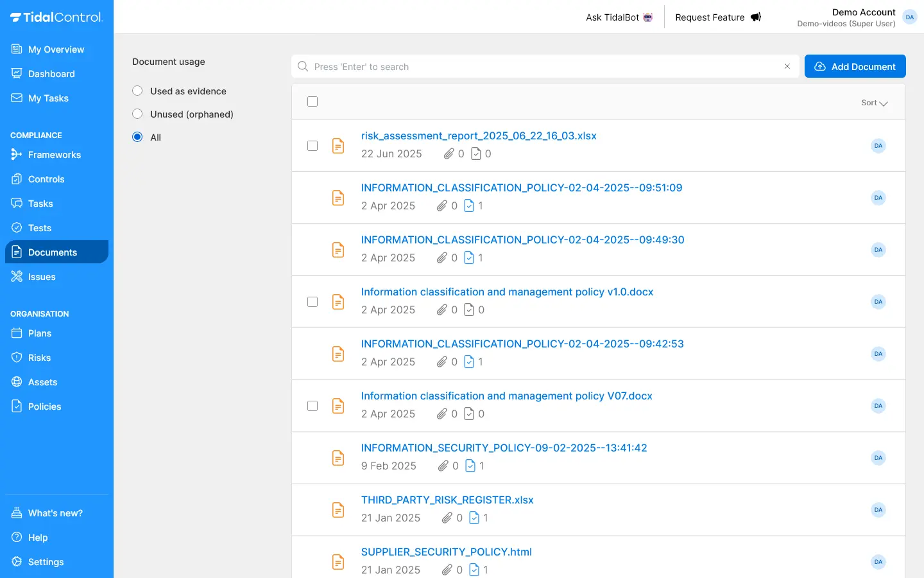The image size is (924, 578).
Task: Click the Demo Account avatar in header
Action: click(x=909, y=17)
